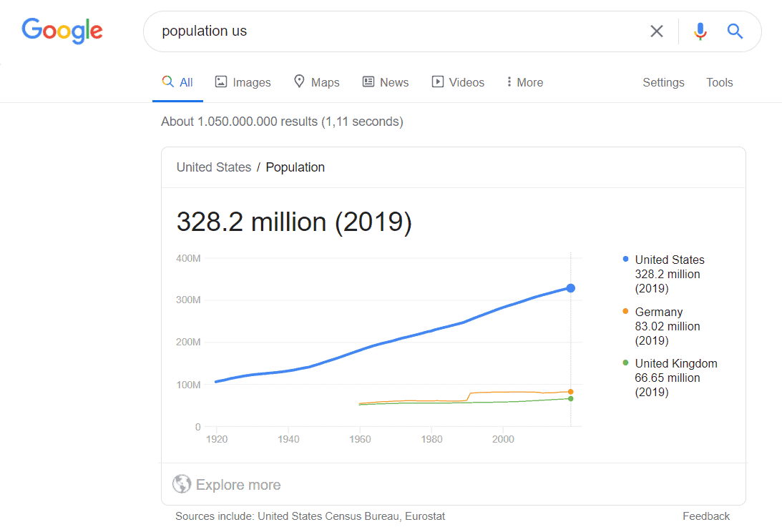Click United States in the breadcrumb

214,167
